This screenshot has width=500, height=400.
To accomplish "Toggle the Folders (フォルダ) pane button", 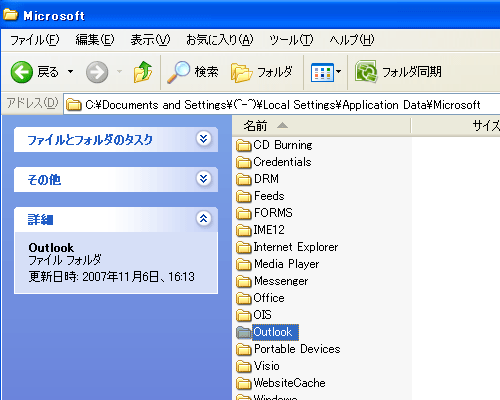I will coord(262,72).
